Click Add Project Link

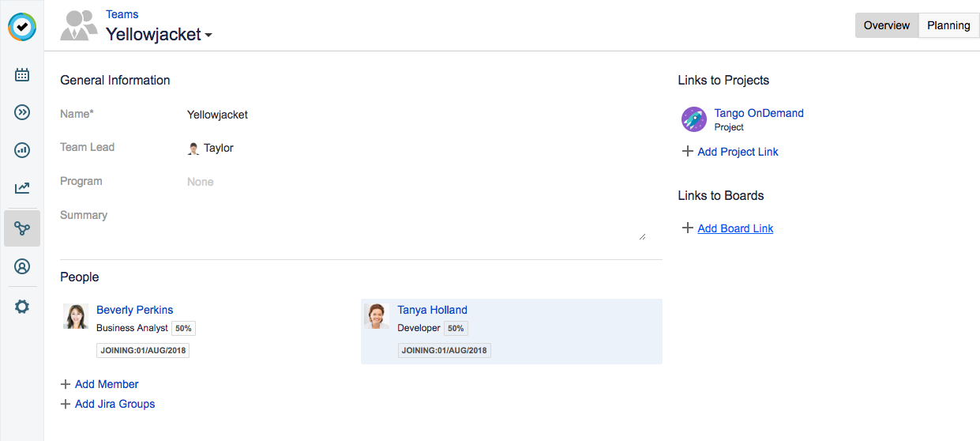738,152
